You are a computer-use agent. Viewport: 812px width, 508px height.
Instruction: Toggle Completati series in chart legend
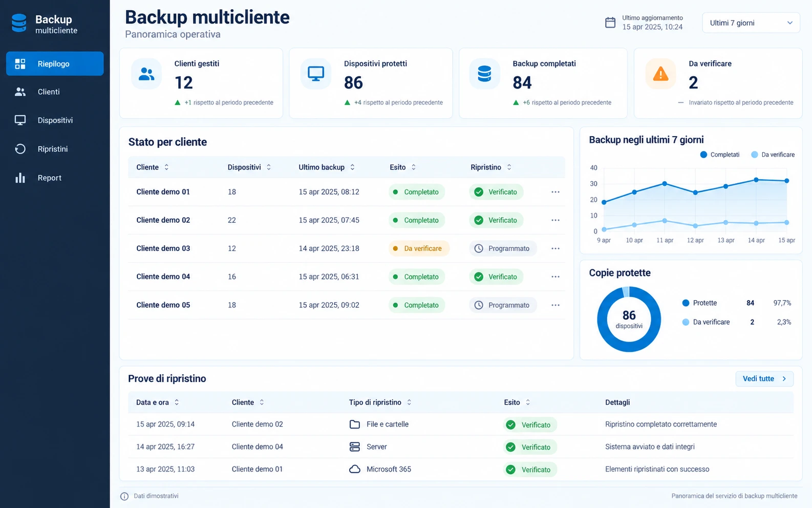(x=720, y=155)
